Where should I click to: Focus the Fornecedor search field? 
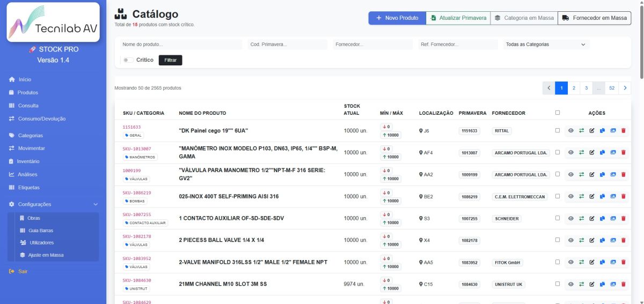[372, 45]
